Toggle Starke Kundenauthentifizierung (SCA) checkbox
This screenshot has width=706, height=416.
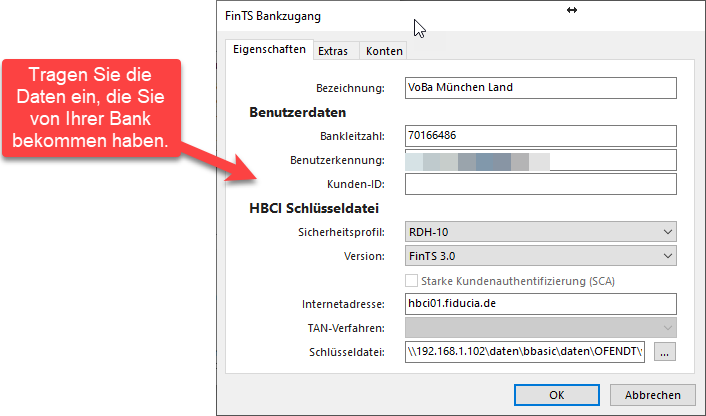click(x=411, y=281)
